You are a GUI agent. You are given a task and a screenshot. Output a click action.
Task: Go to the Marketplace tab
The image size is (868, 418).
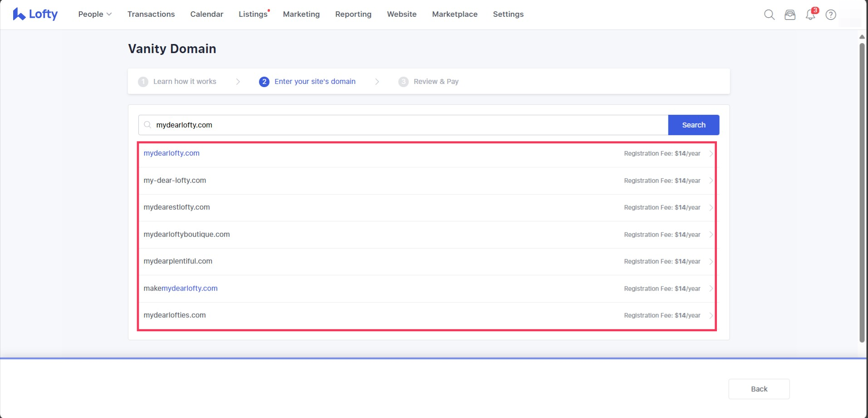(455, 14)
